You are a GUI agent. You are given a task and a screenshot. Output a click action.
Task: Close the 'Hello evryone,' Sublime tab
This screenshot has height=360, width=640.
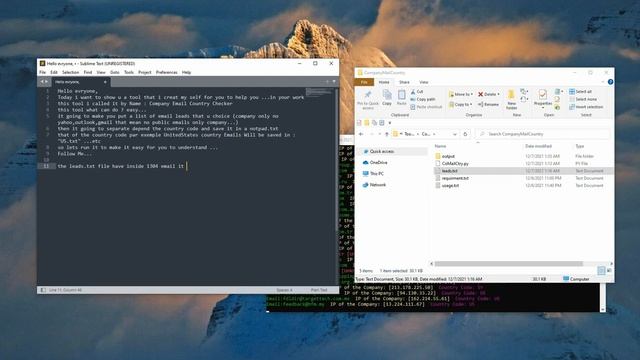105,82
